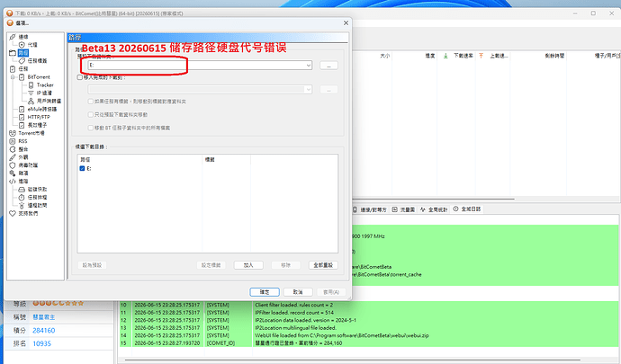
Task: Toggle 如果任務有標籤 move-to-tag-folder checkbox
Action: 90,102
